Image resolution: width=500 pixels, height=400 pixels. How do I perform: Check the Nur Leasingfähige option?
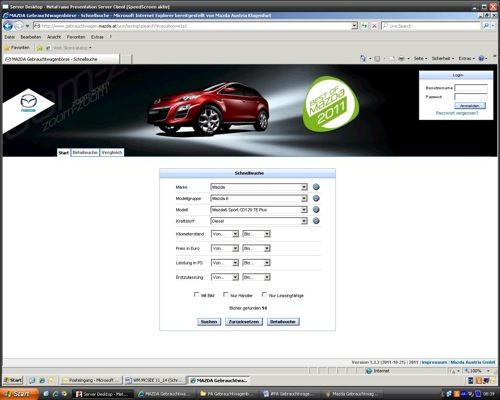point(264,294)
